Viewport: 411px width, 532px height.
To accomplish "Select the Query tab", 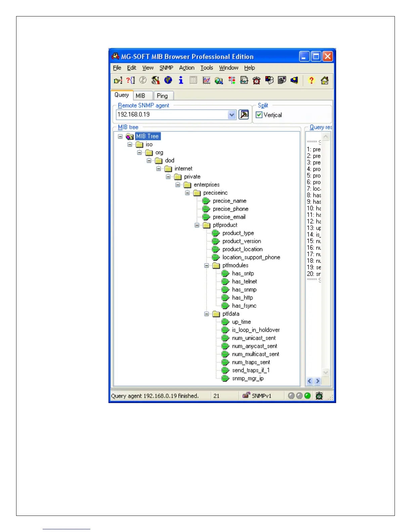I will (x=122, y=95).
